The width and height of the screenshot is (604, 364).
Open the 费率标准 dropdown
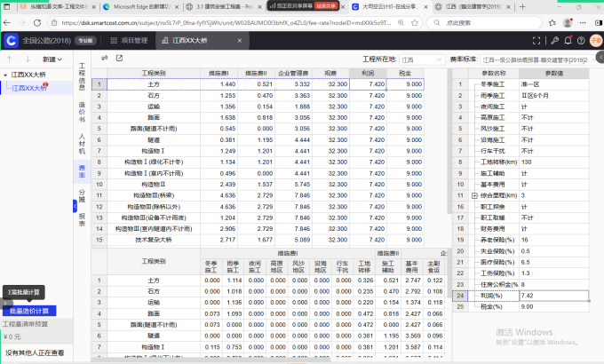tap(539, 59)
